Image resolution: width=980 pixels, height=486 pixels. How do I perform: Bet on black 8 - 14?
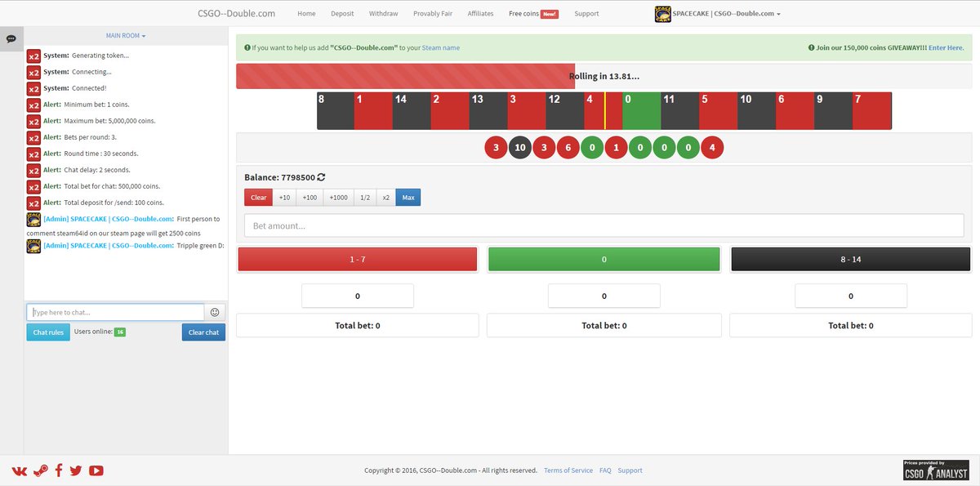point(850,259)
